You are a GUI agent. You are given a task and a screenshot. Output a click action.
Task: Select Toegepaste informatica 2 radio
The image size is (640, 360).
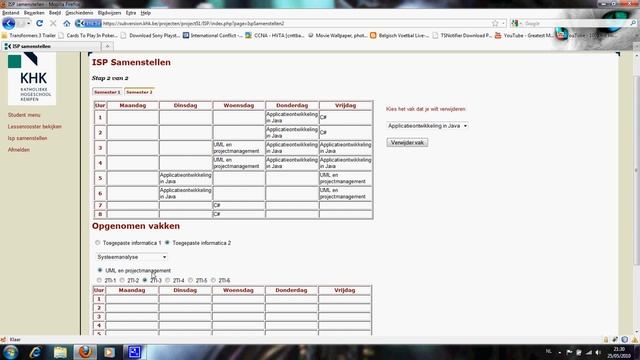167,243
